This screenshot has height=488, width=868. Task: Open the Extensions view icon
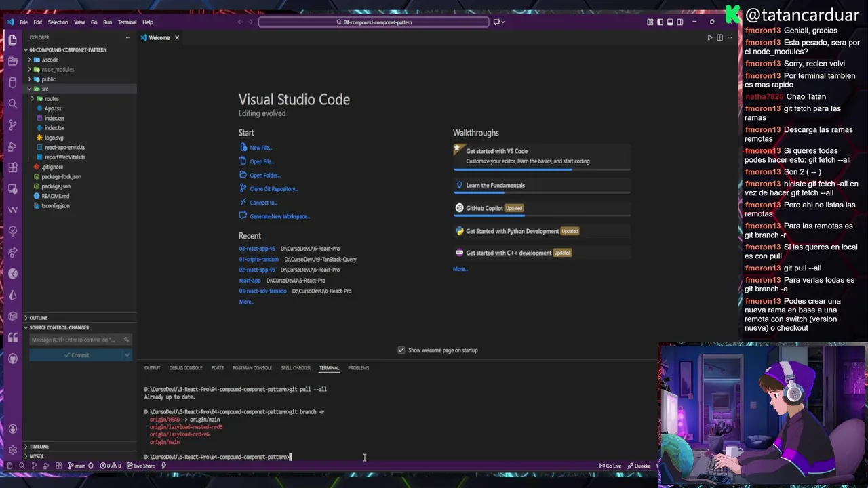[12, 167]
